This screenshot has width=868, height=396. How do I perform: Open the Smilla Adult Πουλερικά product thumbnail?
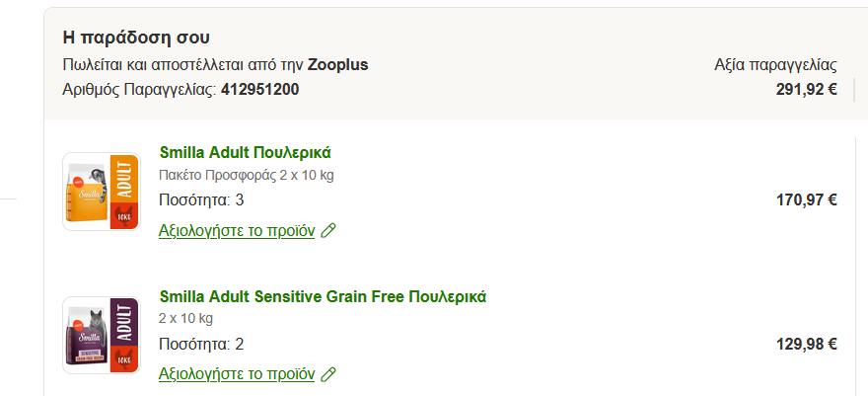(x=101, y=192)
